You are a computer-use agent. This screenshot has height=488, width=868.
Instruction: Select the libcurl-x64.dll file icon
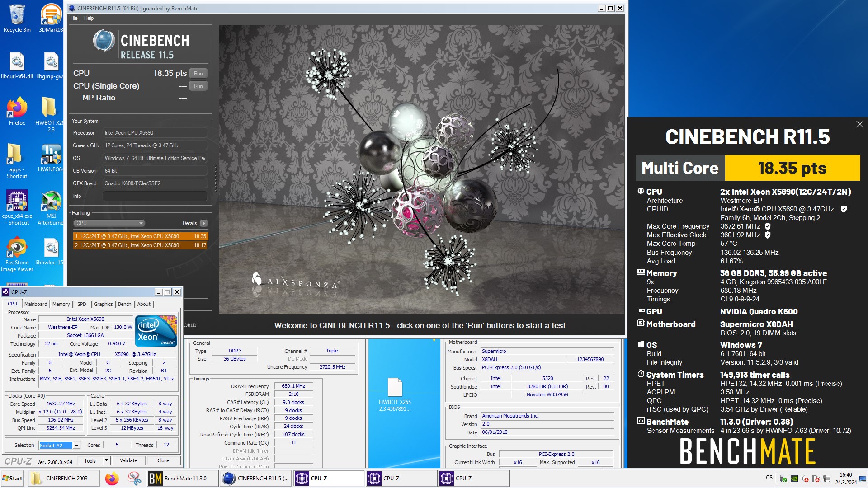click(x=17, y=66)
